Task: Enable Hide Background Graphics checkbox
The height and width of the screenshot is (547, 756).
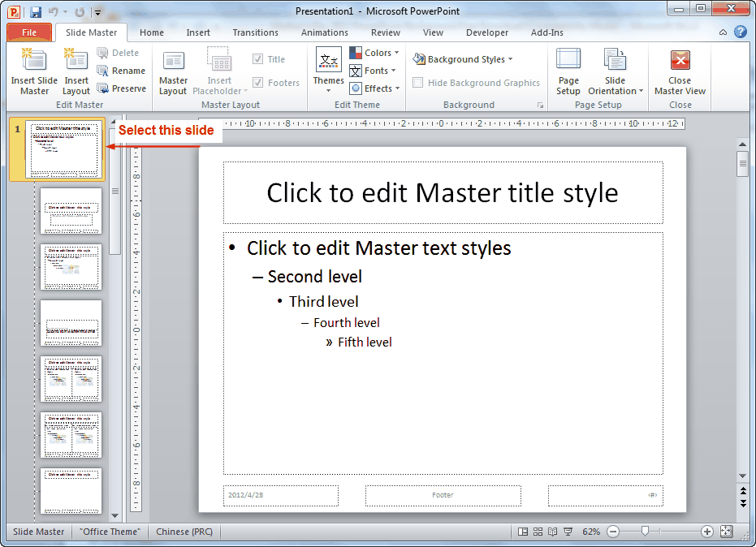Action: coord(418,83)
